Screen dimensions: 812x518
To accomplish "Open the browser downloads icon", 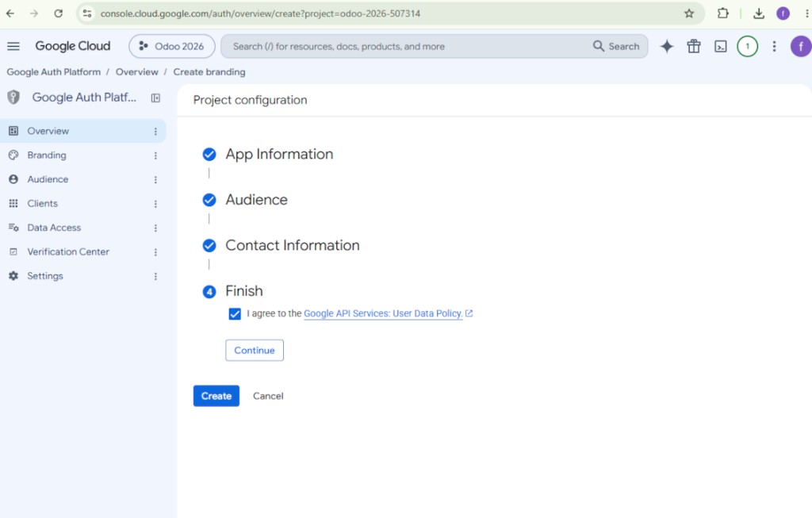I will [x=759, y=13].
